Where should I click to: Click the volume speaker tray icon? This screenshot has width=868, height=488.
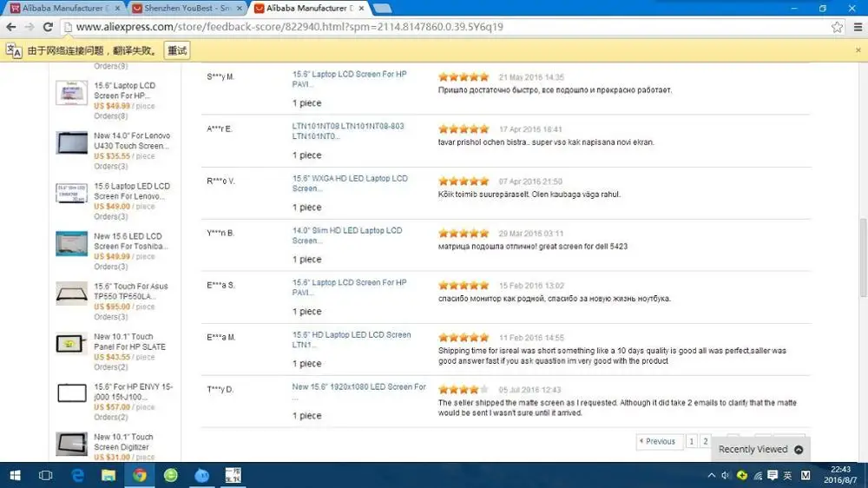tap(726, 475)
